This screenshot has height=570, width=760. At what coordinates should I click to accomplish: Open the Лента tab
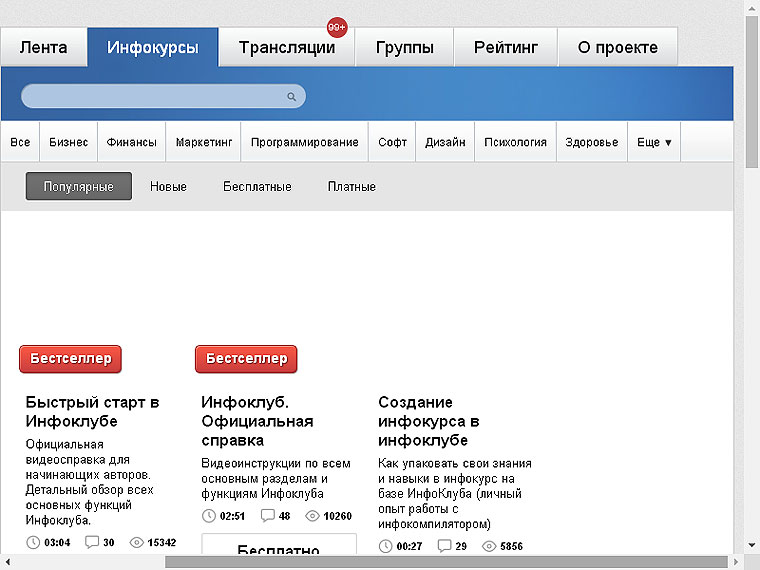[x=44, y=47]
